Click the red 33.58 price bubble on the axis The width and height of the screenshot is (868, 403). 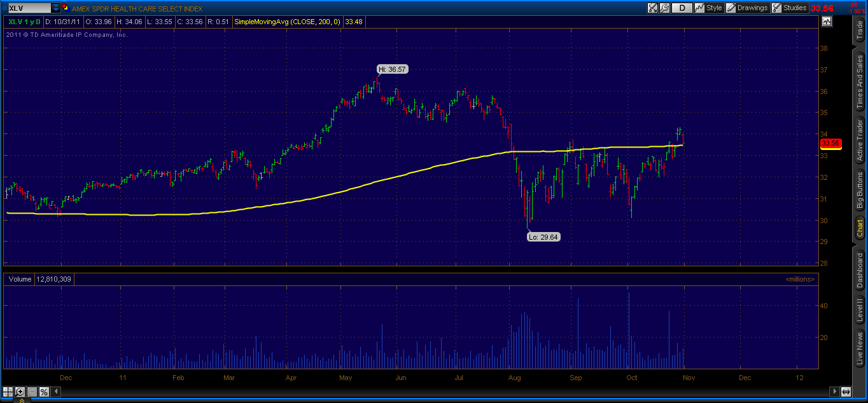(830, 144)
